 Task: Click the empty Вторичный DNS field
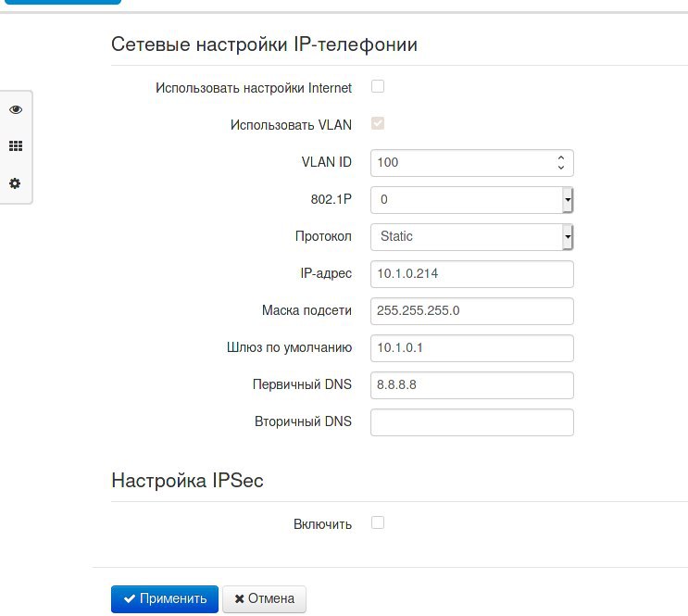(471, 422)
